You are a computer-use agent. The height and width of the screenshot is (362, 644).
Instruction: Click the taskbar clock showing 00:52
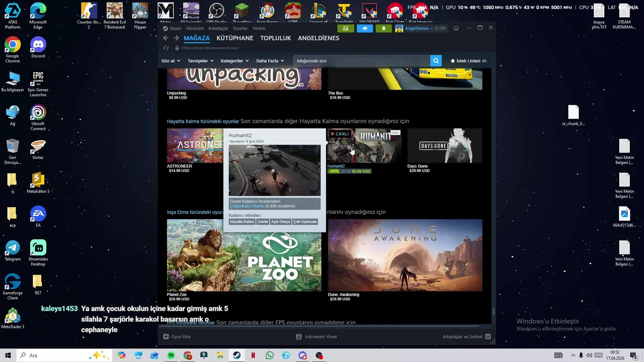(615, 355)
